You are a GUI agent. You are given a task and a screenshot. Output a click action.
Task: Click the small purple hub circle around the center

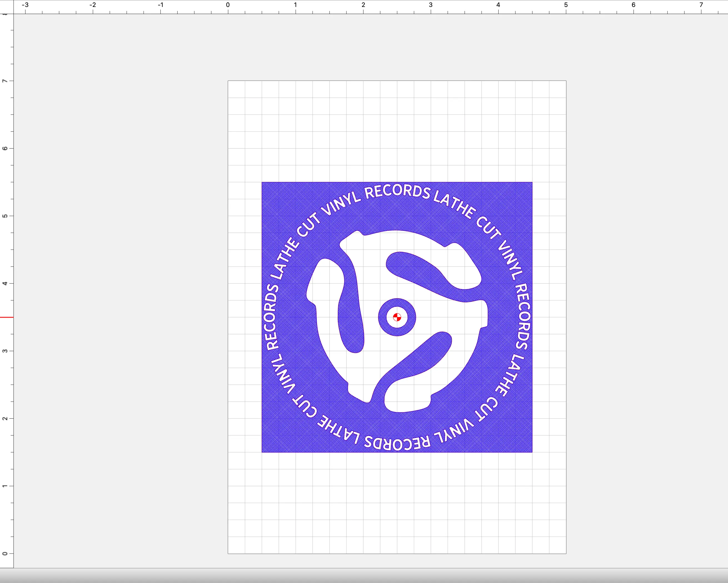click(x=397, y=303)
